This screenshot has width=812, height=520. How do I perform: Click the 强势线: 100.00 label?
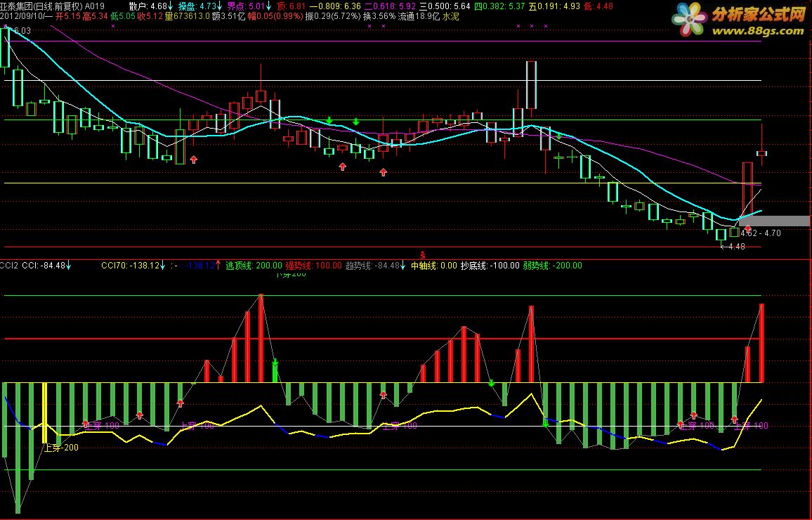[x=314, y=265]
